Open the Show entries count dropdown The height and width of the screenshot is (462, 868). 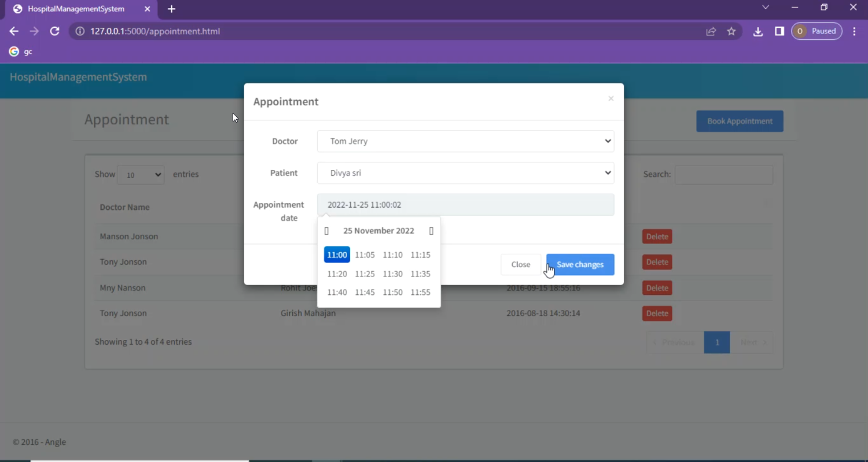point(141,175)
